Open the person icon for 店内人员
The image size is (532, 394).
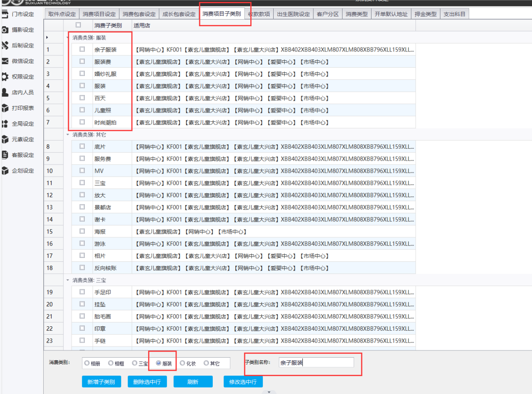click(x=5, y=93)
